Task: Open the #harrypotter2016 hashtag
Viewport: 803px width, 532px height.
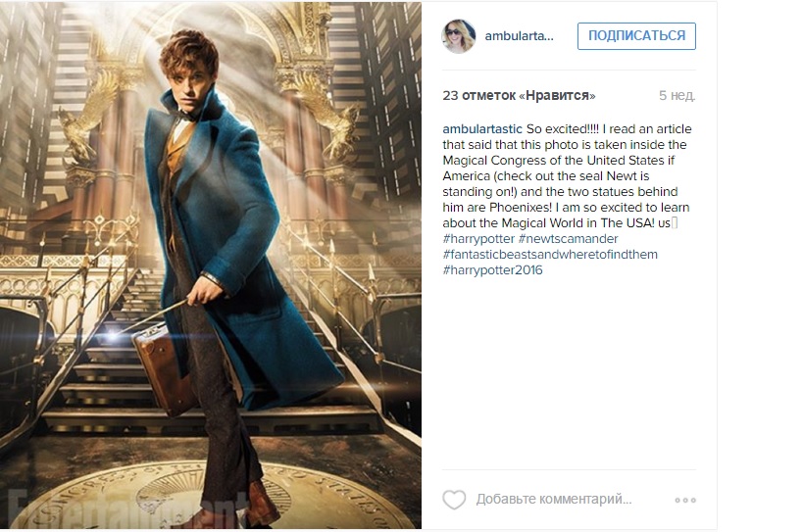Action: 492,270
